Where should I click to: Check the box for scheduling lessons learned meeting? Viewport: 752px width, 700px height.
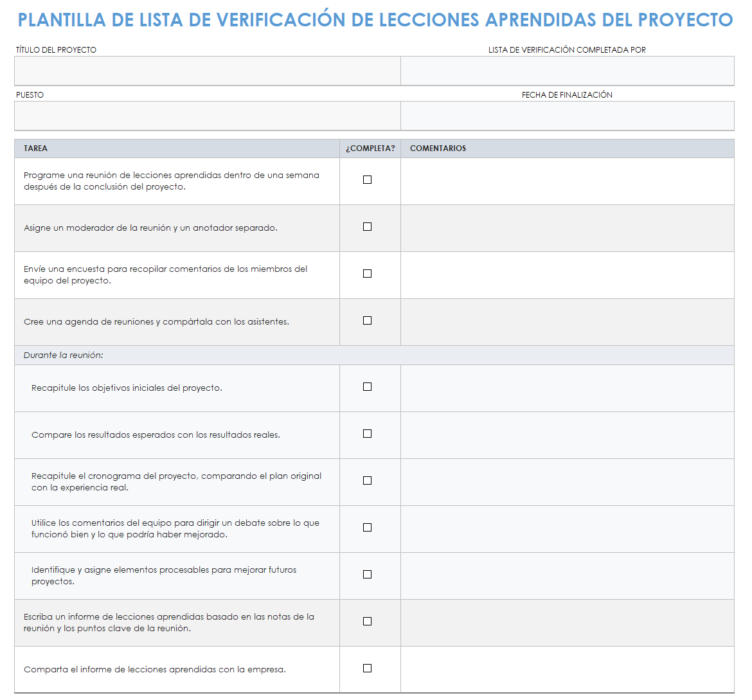click(367, 180)
